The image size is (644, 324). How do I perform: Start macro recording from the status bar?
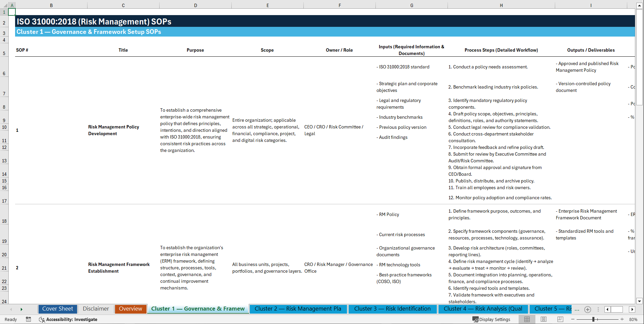click(28, 319)
